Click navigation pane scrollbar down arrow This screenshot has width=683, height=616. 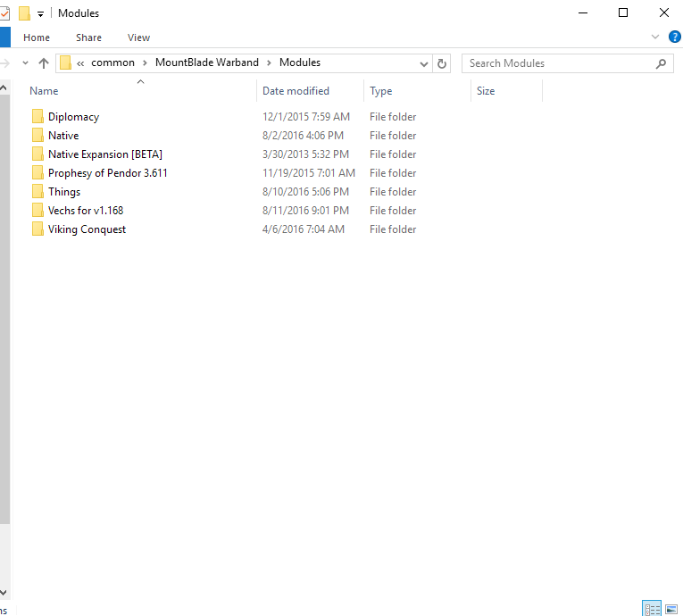click(x=4, y=592)
